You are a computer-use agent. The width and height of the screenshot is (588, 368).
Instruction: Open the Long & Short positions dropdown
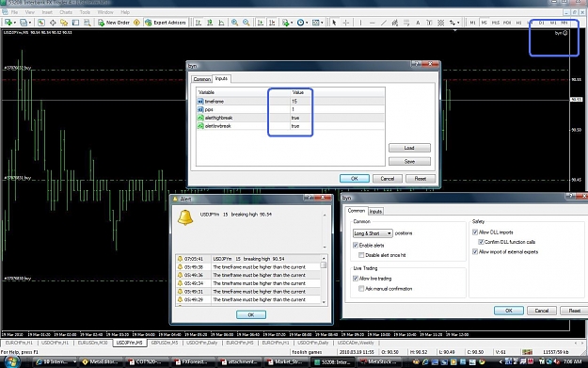[x=373, y=233]
